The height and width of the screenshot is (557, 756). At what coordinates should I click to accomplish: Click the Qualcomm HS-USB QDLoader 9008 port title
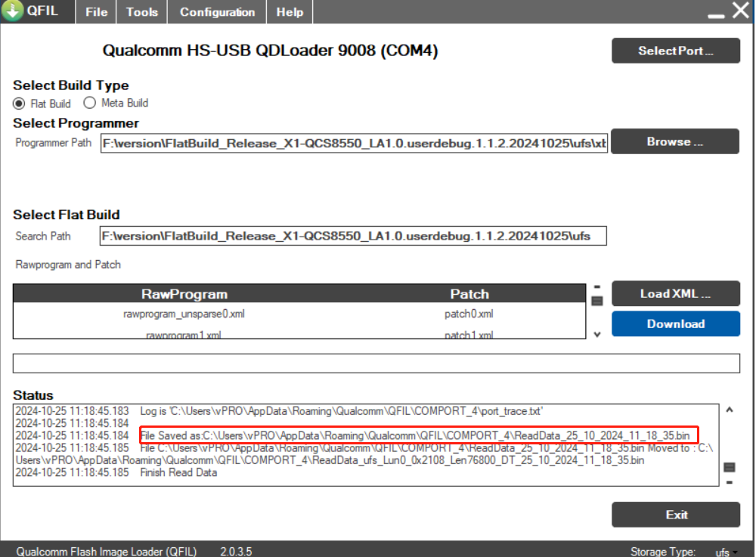pyautogui.click(x=270, y=51)
